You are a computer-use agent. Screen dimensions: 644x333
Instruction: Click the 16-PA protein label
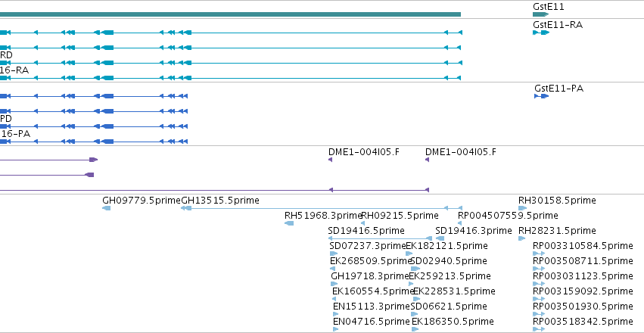[15, 134]
